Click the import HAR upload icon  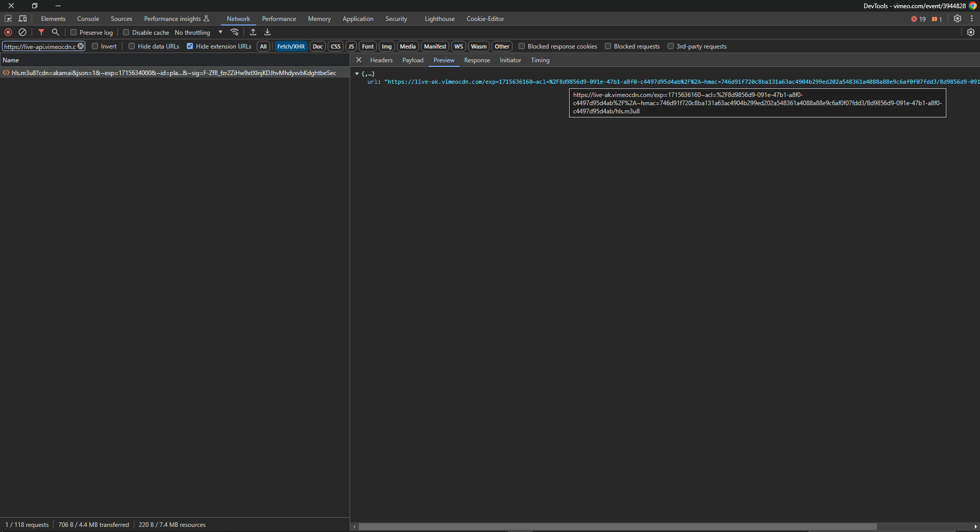(253, 32)
